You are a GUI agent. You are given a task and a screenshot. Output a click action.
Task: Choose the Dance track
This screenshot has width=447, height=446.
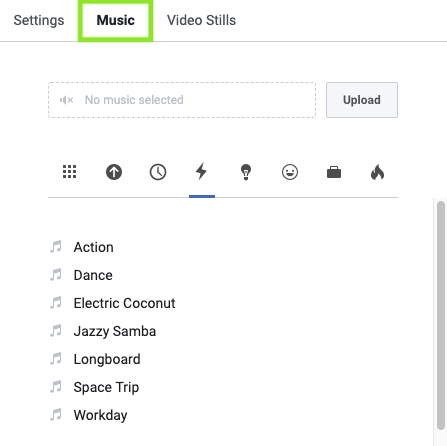coord(93,275)
